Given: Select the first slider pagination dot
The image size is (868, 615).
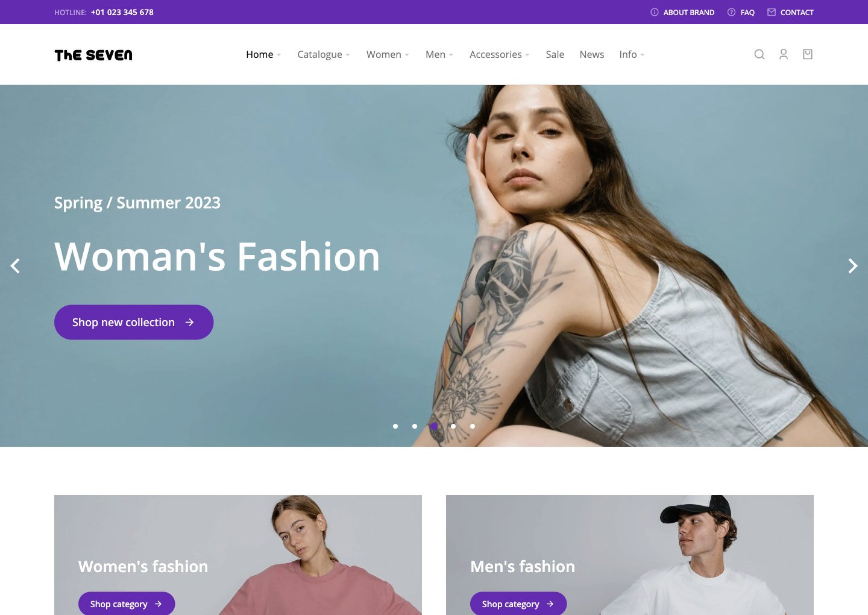Looking at the screenshot, I should [x=395, y=426].
